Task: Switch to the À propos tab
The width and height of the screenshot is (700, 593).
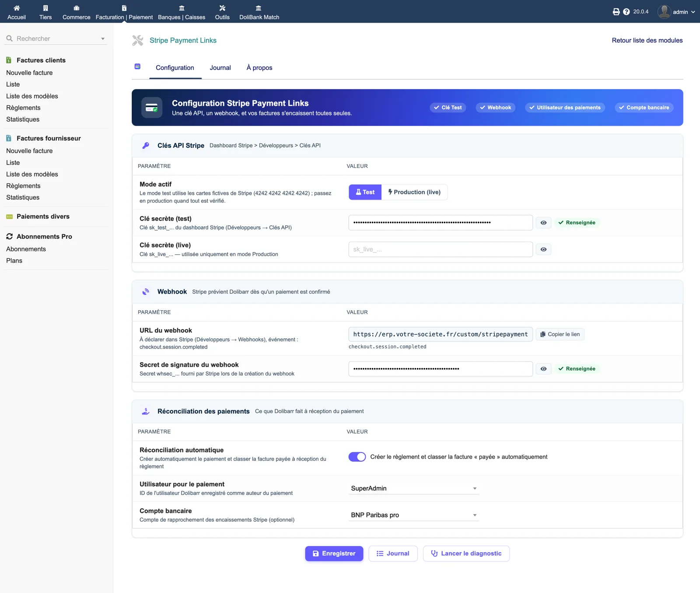Action: 259,68
